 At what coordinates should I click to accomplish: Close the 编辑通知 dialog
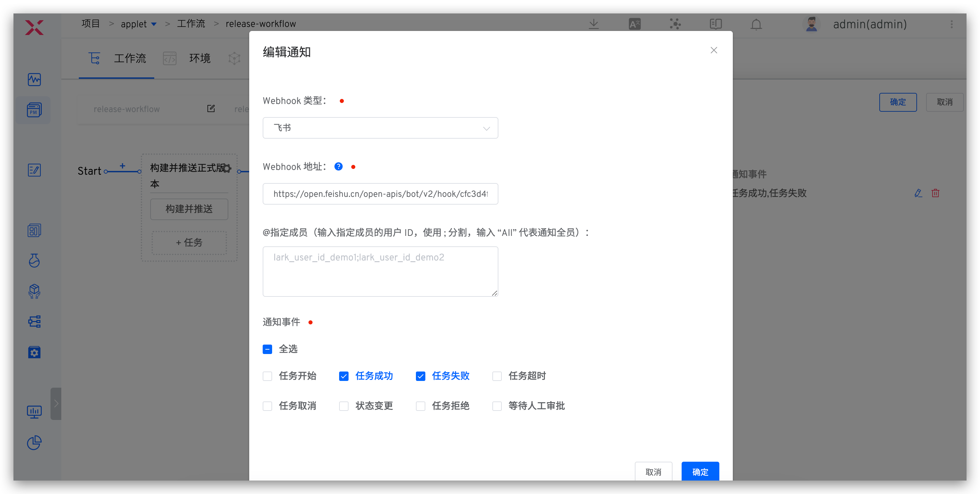coord(714,50)
